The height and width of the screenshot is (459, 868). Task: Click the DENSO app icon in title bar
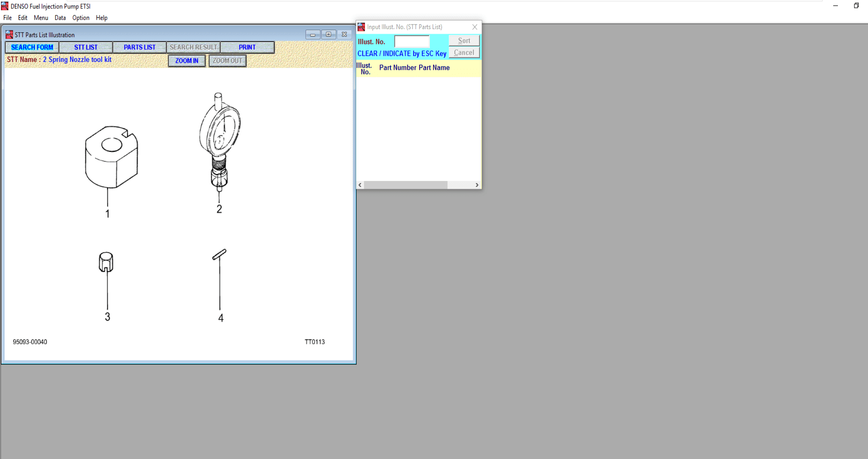[x=5, y=6]
